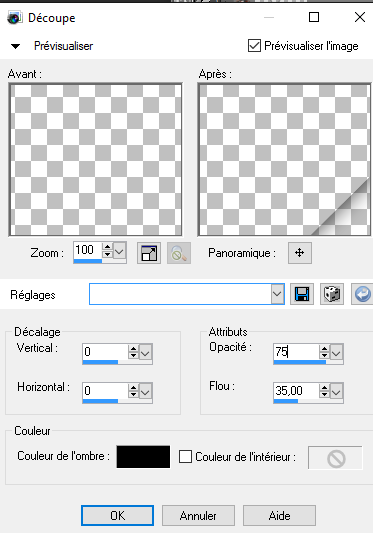Click the Découpe window app icon
This screenshot has width=373, height=533.
(14, 18)
